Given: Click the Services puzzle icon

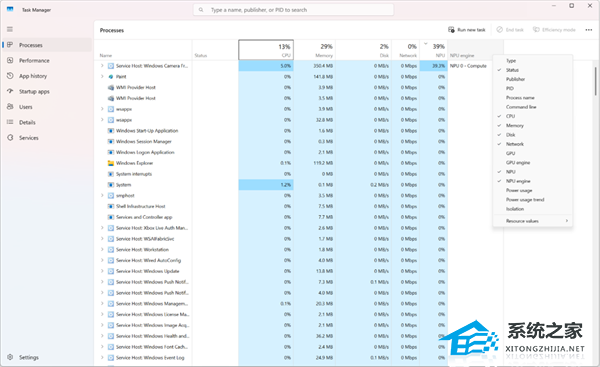Looking at the screenshot, I should point(10,137).
